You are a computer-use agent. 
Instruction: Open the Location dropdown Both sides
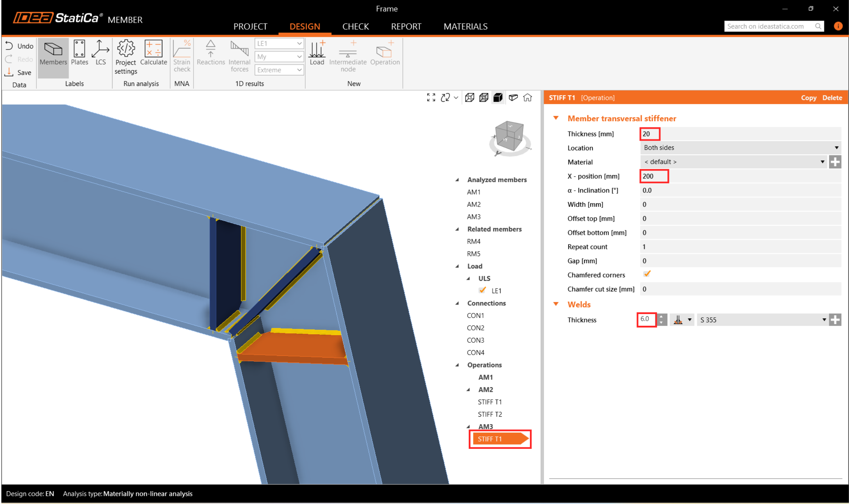(740, 148)
